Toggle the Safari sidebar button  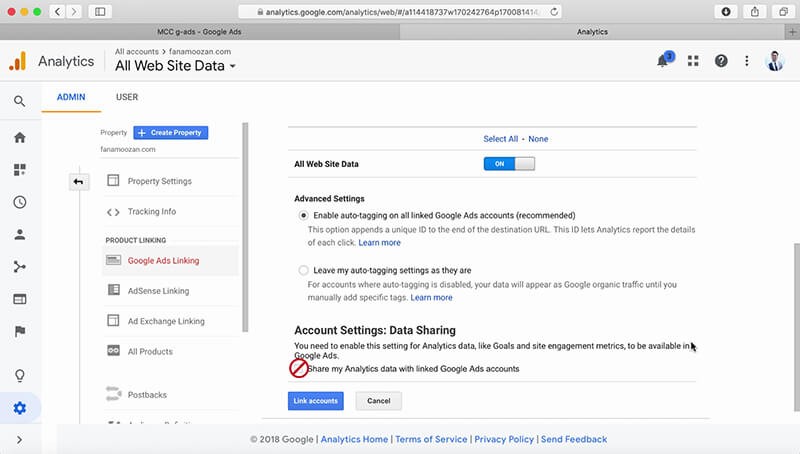(x=100, y=12)
